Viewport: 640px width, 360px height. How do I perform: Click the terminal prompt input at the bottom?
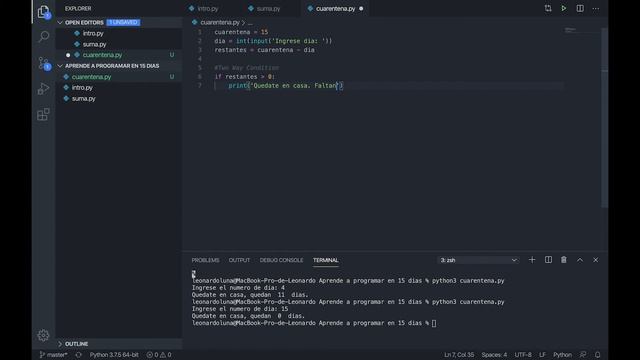pos(434,323)
